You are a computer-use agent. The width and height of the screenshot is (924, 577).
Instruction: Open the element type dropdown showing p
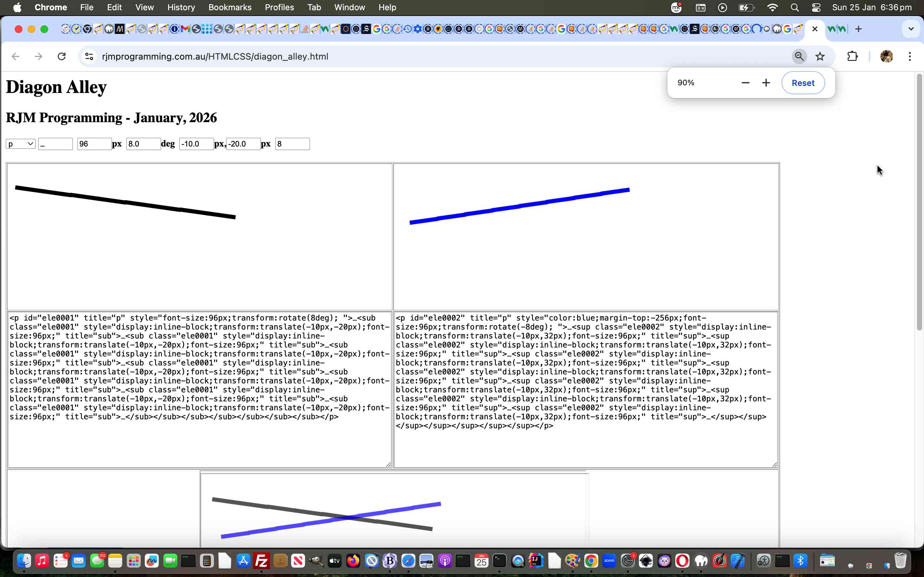point(20,144)
